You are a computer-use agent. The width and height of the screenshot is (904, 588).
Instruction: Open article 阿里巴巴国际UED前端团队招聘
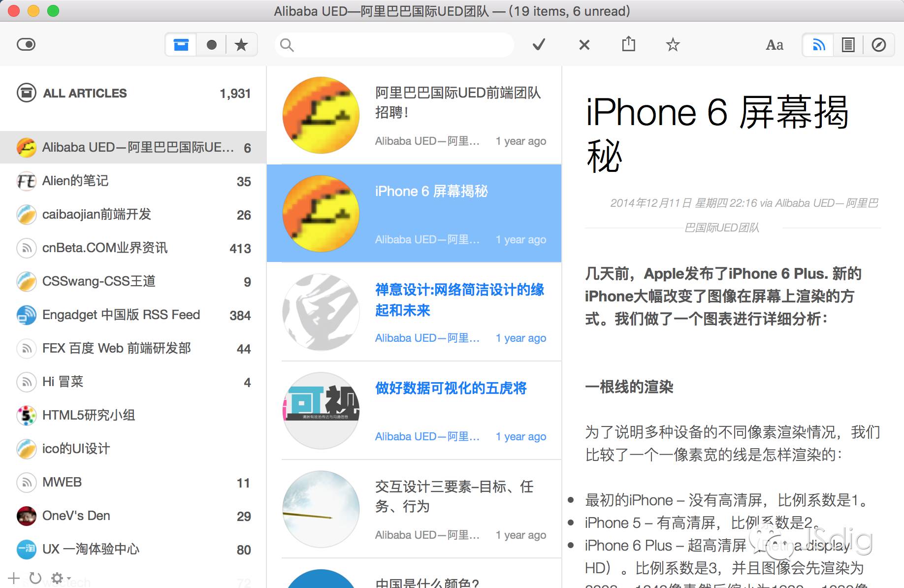(414, 115)
